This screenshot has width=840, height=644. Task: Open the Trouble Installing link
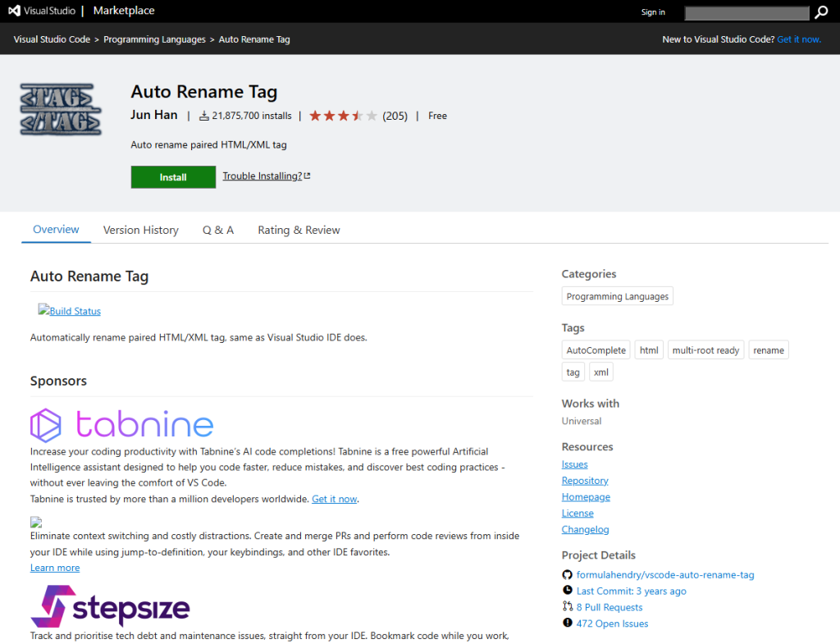262,176
